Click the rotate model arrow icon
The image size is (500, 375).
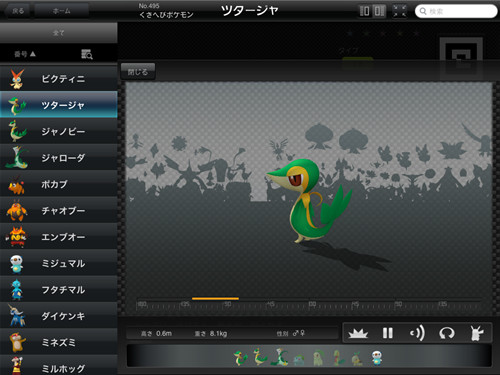coord(447,333)
